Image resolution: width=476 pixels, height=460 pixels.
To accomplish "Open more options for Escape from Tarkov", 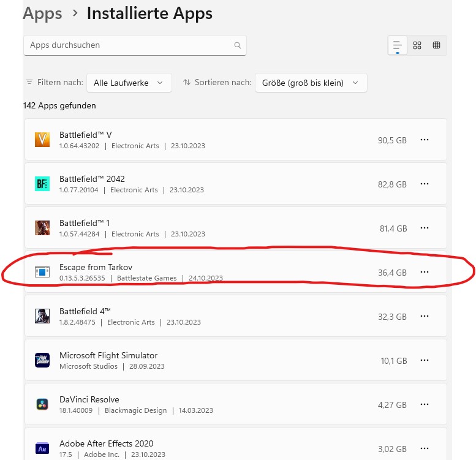I will (x=425, y=272).
